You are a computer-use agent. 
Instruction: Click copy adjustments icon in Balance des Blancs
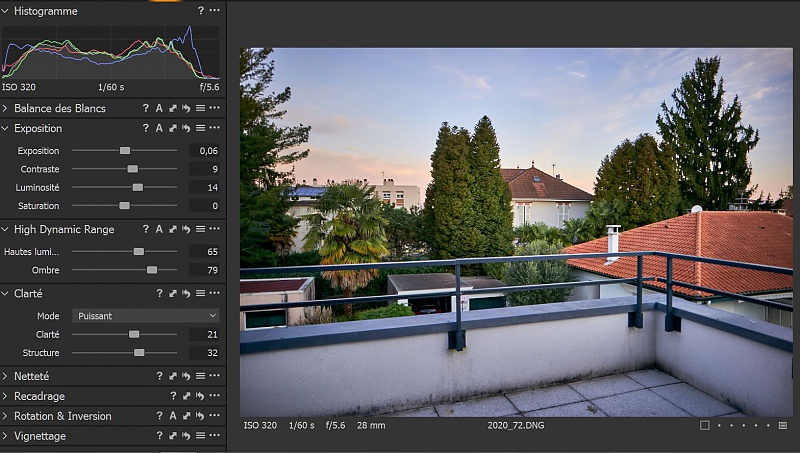click(172, 108)
